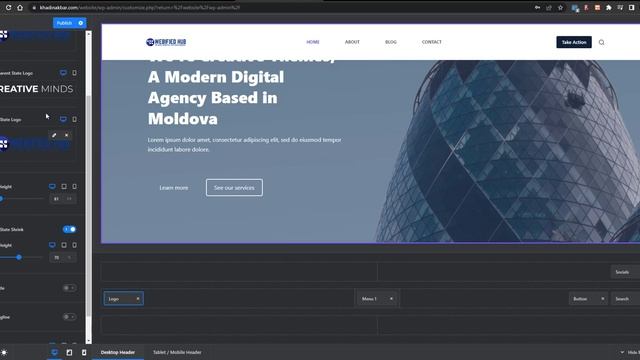Click shrink Height value input

click(x=57, y=258)
